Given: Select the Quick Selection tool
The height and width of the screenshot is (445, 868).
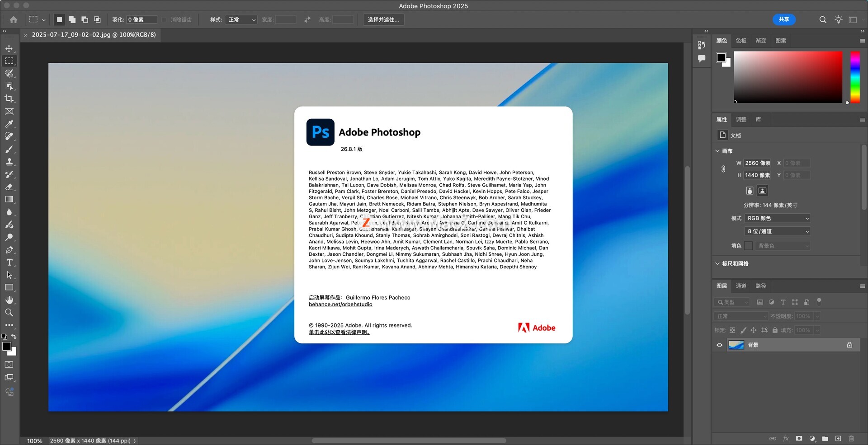Looking at the screenshot, I should tap(9, 73).
